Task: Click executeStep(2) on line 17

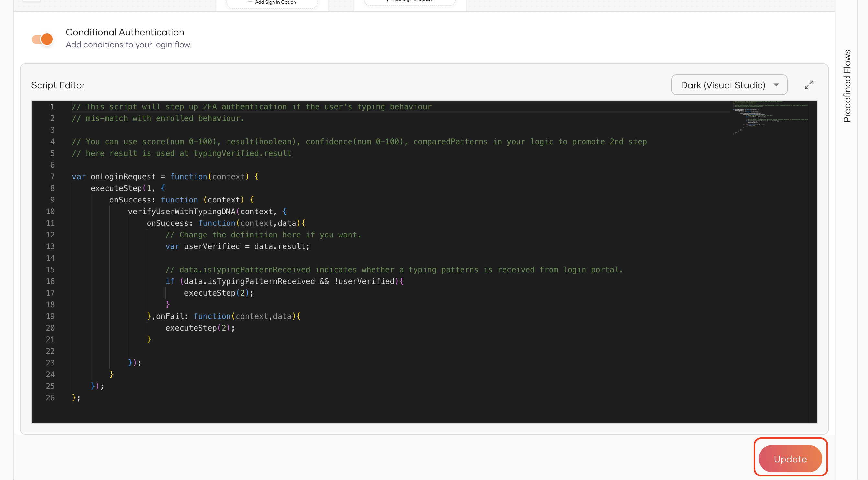Action: [x=218, y=293]
